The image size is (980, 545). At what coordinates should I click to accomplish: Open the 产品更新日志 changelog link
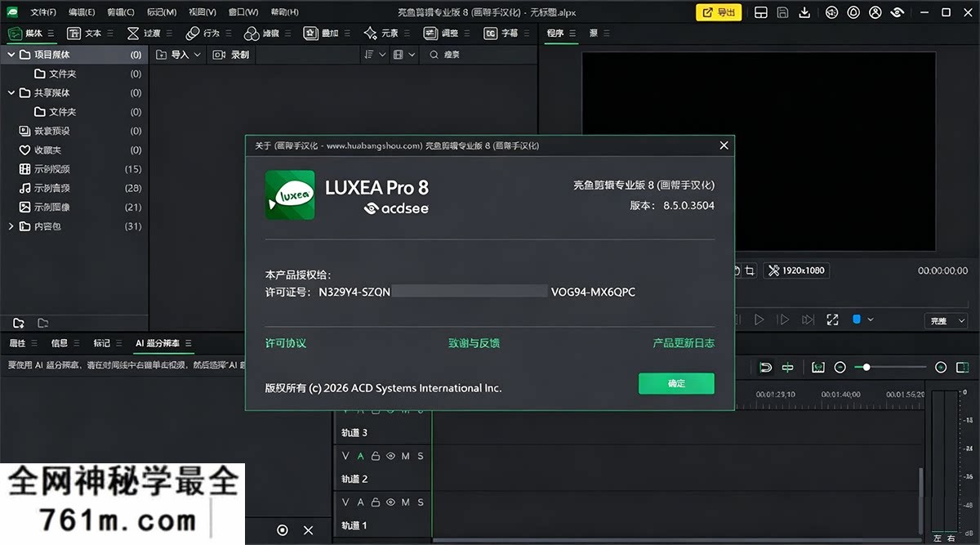tap(684, 343)
